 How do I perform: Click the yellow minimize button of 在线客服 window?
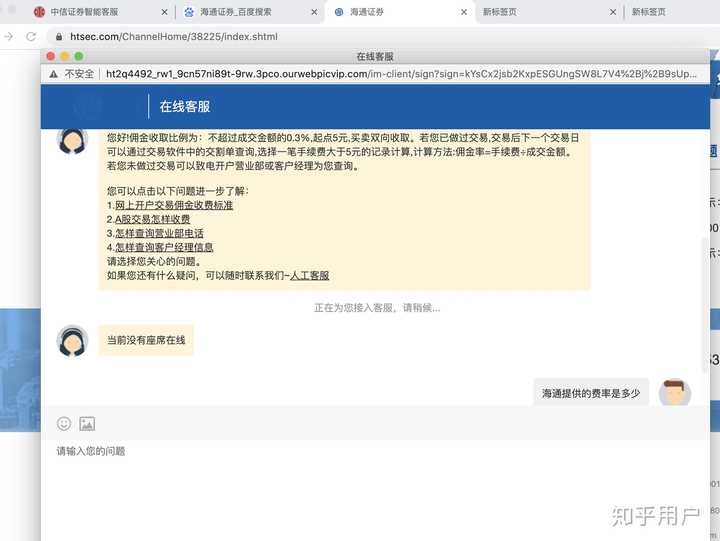[65, 56]
